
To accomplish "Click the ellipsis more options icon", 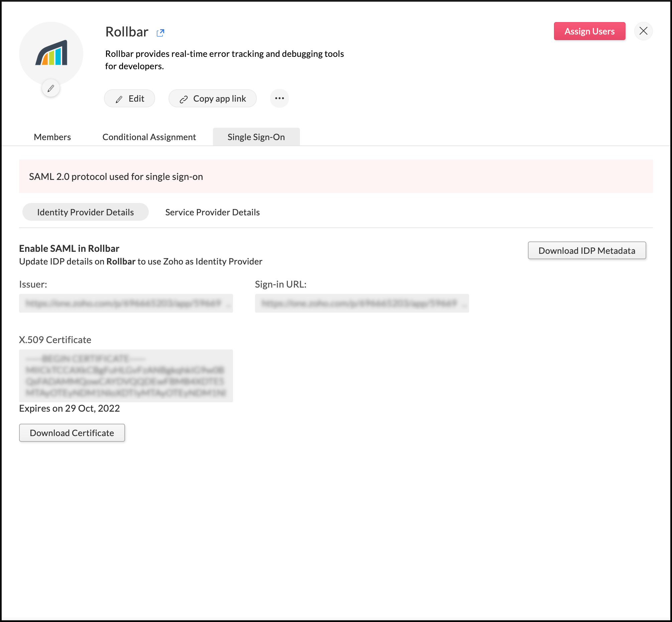I will (279, 98).
